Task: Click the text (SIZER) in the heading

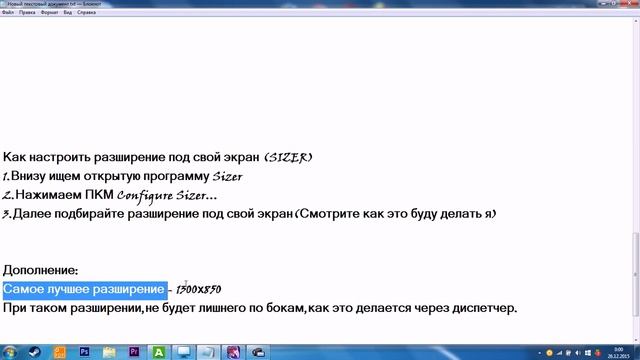Action: click(288, 158)
